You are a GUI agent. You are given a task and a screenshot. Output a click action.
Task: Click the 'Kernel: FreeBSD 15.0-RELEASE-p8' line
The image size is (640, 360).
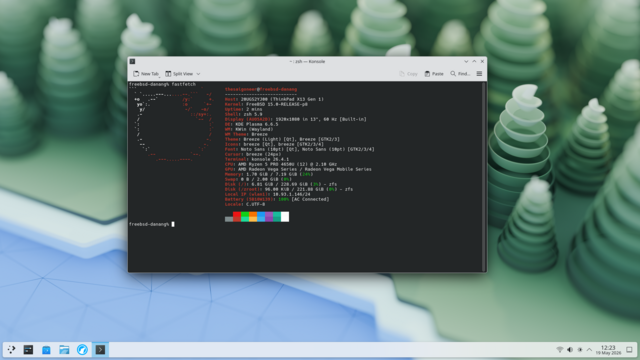(266, 104)
